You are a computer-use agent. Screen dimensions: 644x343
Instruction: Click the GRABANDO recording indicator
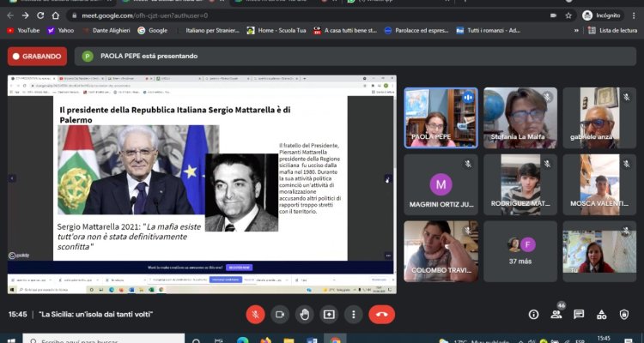38,57
